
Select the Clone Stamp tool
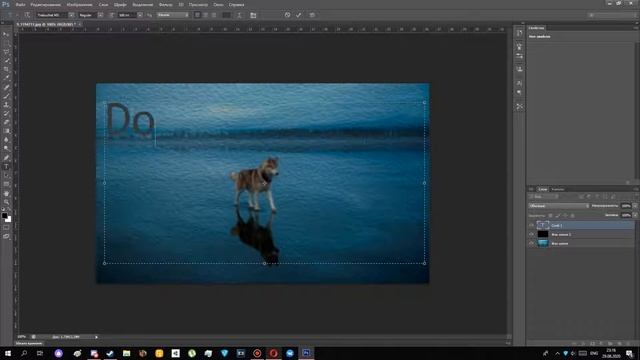(6, 105)
